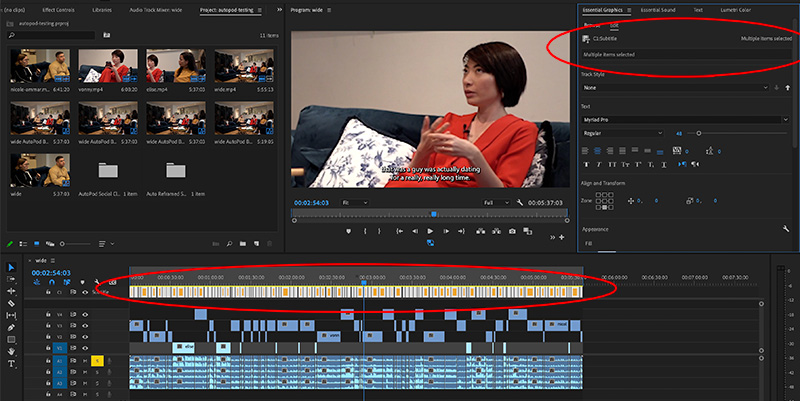This screenshot has width=800, height=401.
Task: Mark Out point in Program monitor
Action: tap(379, 231)
